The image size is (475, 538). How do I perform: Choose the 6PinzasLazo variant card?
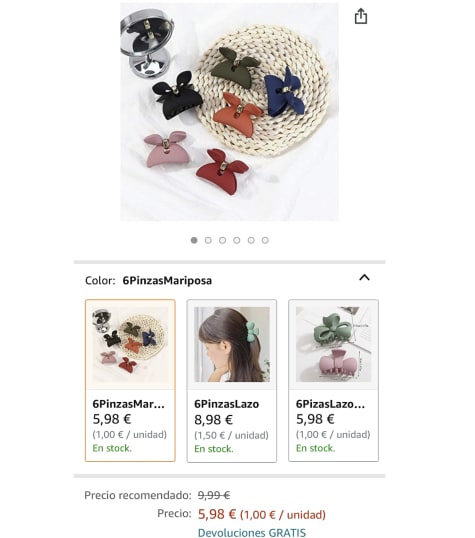tap(232, 381)
